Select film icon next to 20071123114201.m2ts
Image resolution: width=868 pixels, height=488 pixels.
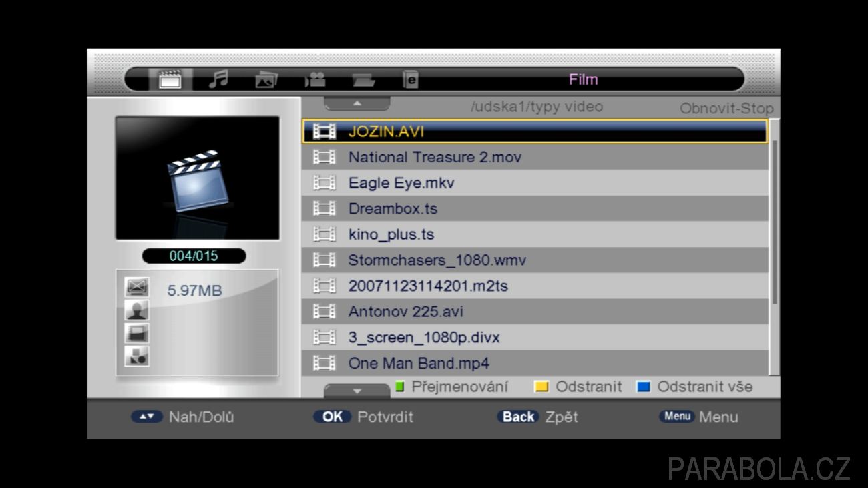(324, 286)
